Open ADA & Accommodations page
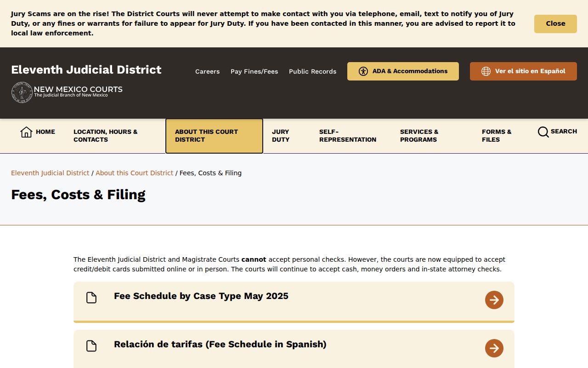 pyautogui.click(x=403, y=71)
